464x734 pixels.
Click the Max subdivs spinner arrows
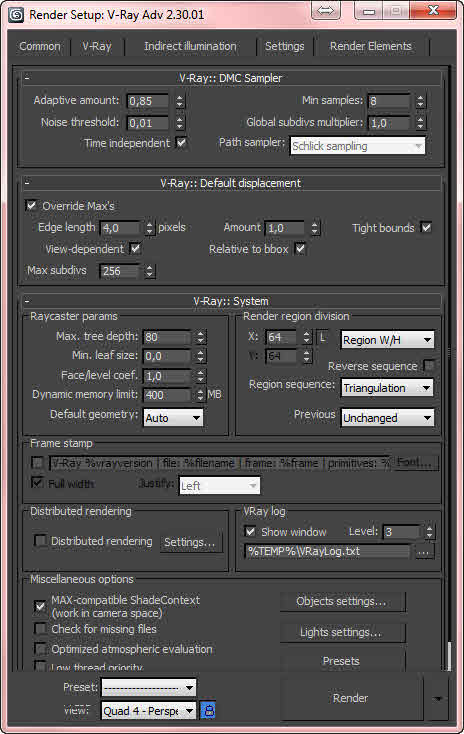149,271
